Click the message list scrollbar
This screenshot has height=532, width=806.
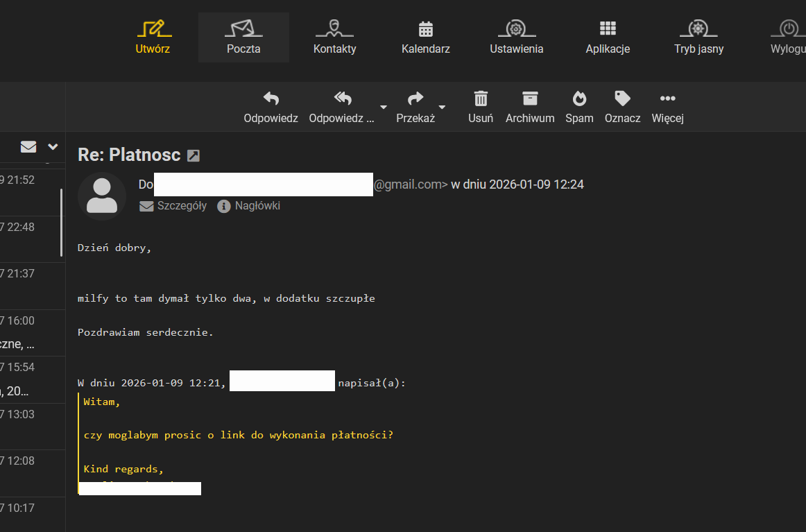tap(62, 222)
